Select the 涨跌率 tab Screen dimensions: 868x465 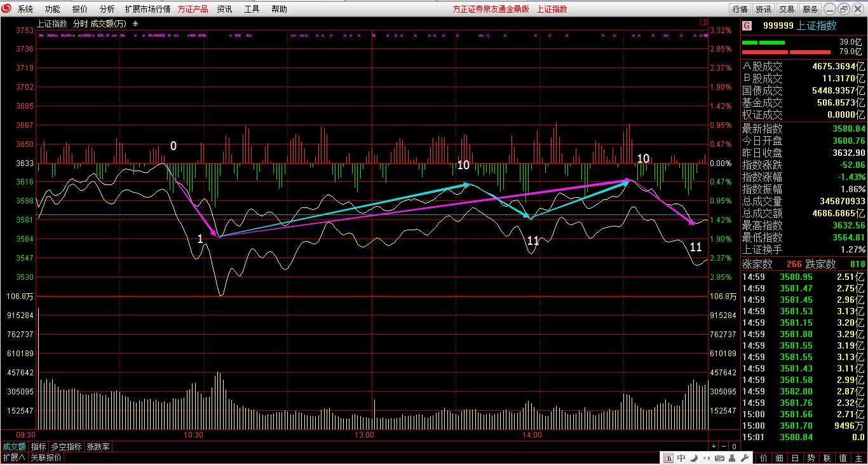tap(98, 447)
